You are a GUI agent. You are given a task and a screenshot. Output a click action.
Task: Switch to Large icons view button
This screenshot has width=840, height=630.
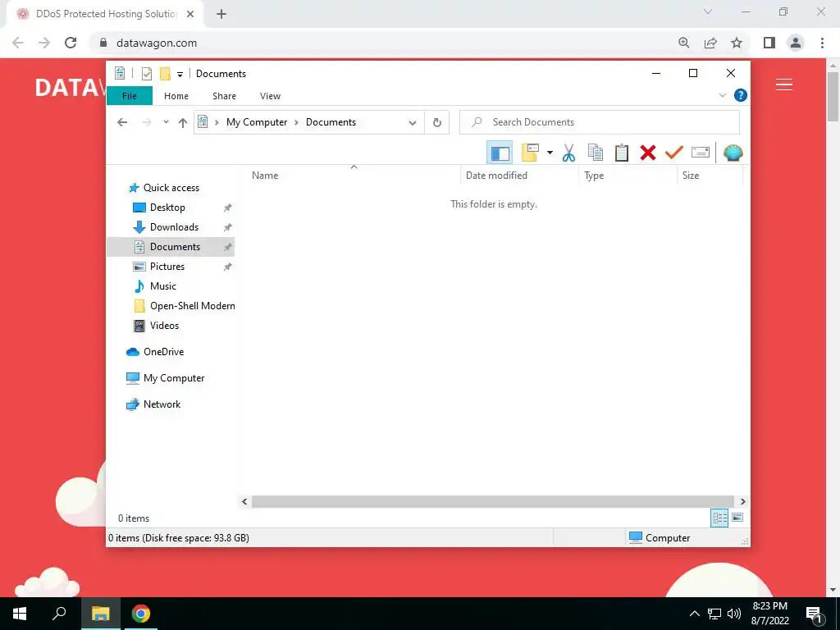point(737,518)
